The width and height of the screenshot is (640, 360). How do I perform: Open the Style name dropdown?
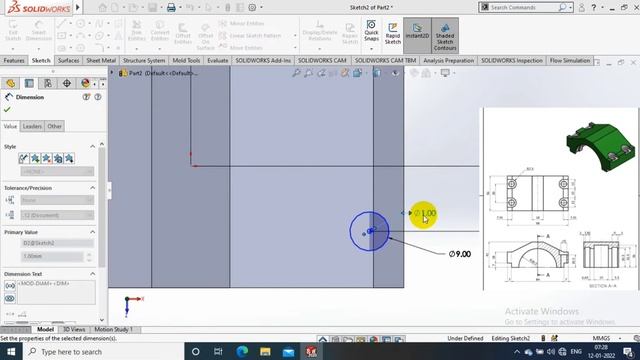click(x=57, y=171)
